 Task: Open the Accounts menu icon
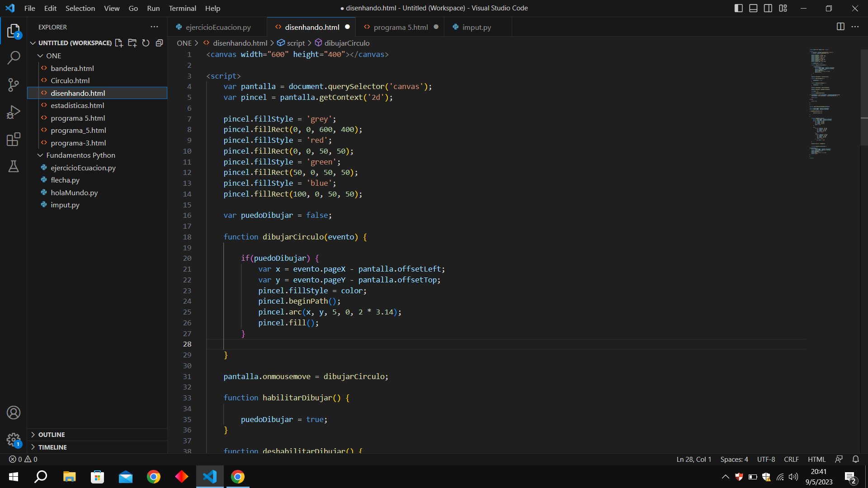click(x=14, y=413)
